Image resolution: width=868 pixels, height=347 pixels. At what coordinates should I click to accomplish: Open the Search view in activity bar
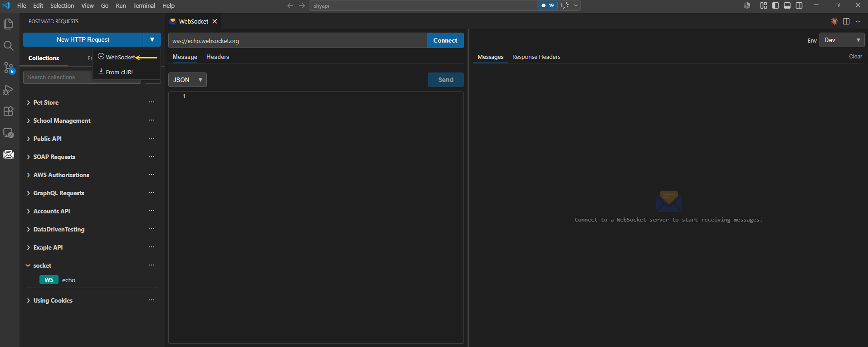(x=8, y=46)
